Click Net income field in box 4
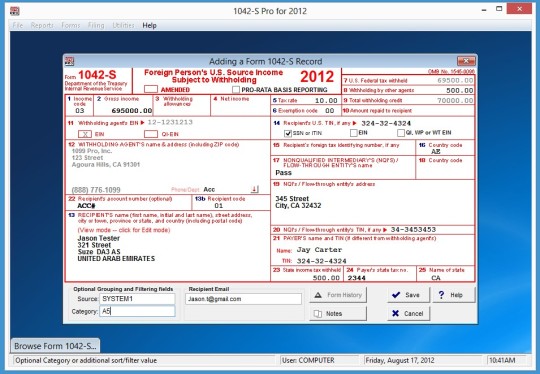The image size is (540, 374). pos(240,111)
